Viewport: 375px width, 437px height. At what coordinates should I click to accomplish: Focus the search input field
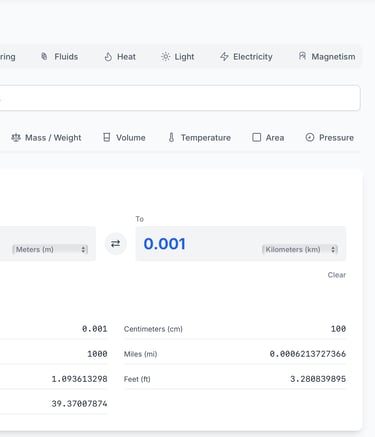180,98
